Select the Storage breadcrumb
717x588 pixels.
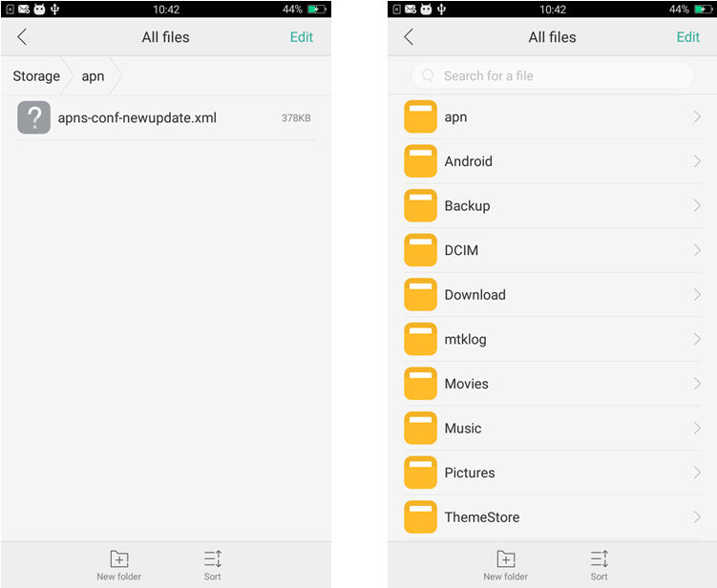tap(36, 76)
